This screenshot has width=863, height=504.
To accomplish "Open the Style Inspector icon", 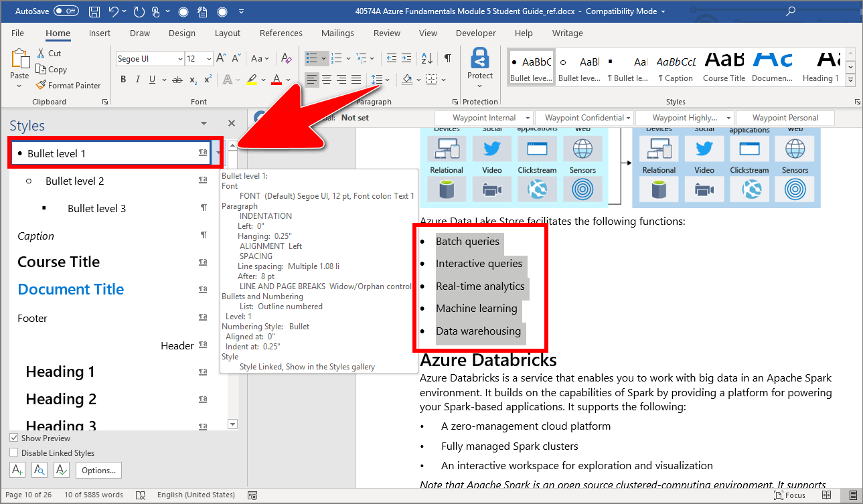I will coord(40,470).
